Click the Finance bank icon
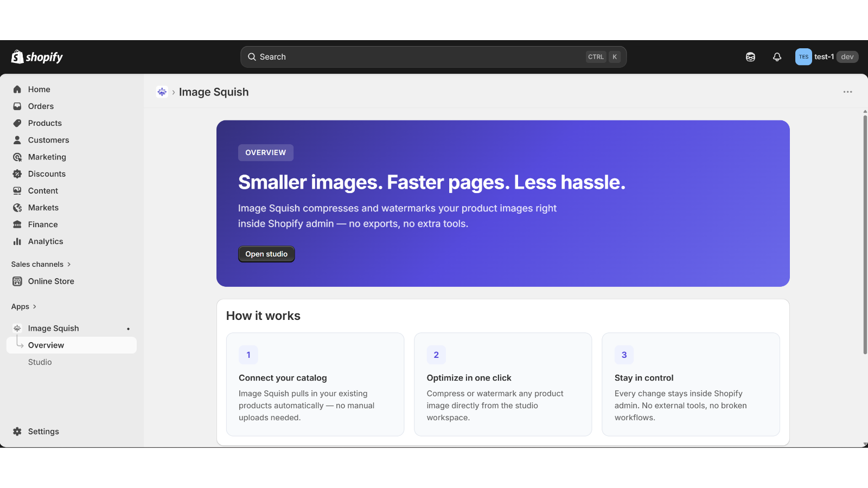Image resolution: width=868 pixels, height=488 pixels. tap(17, 224)
